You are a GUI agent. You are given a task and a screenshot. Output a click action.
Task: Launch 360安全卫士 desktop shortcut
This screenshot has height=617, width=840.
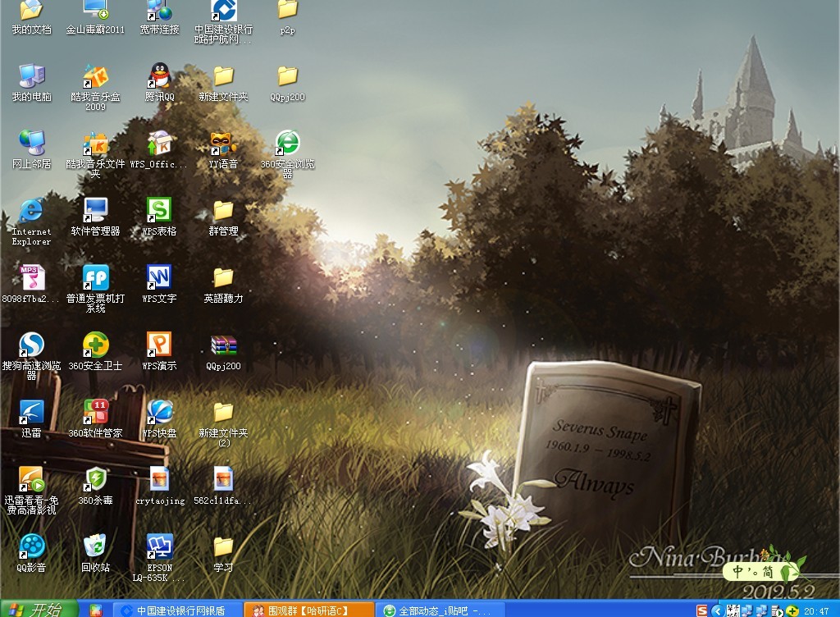pyautogui.click(x=95, y=351)
